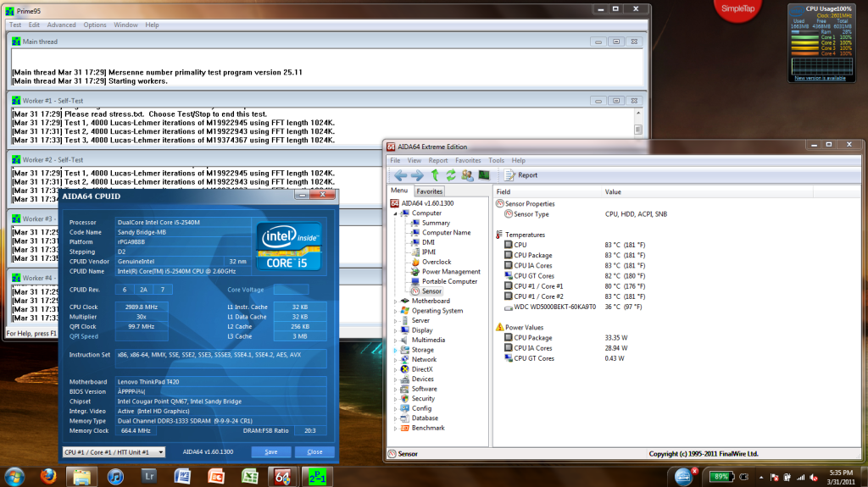Open the Overclock page in AIDA64 tree

point(437,262)
